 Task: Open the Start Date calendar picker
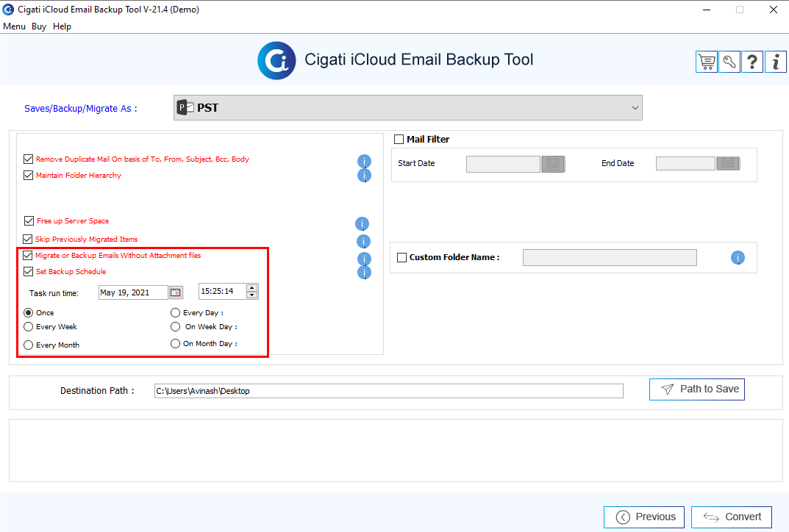coord(553,164)
